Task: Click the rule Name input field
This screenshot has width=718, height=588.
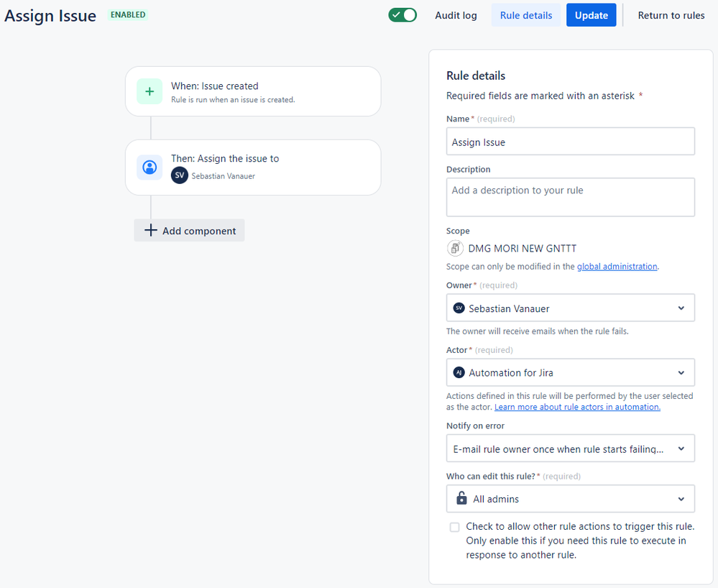Action: (x=570, y=142)
